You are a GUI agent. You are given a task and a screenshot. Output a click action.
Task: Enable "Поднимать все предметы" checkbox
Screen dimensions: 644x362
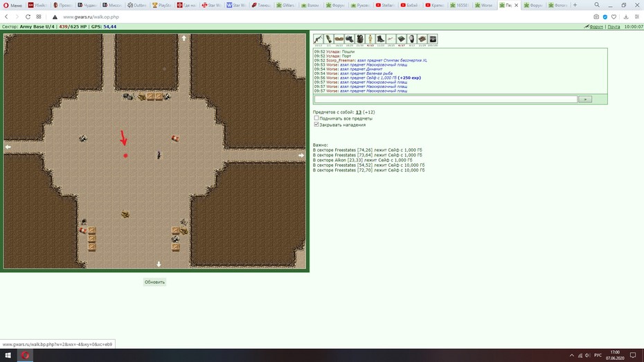tap(316, 118)
